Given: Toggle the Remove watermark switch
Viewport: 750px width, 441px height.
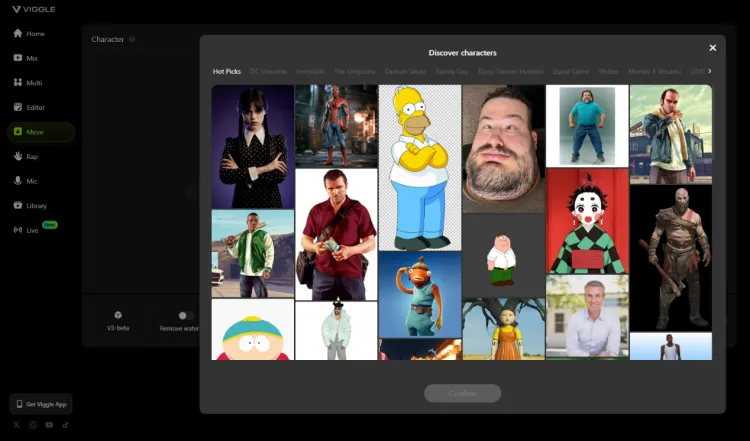Looking at the screenshot, I should [184, 315].
